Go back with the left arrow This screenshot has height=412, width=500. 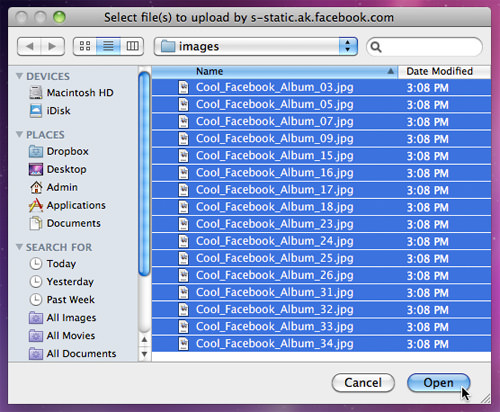coord(29,46)
